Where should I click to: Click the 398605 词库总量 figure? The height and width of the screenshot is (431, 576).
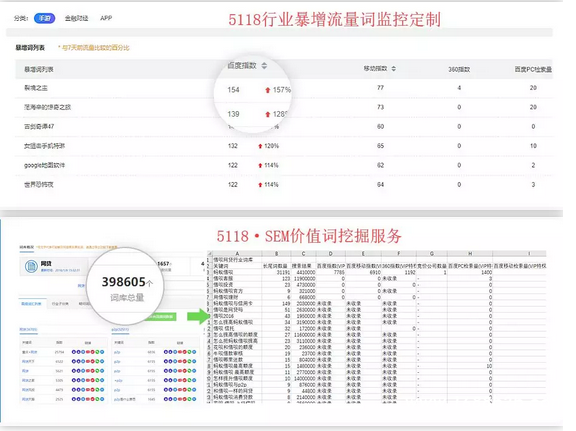pos(127,282)
